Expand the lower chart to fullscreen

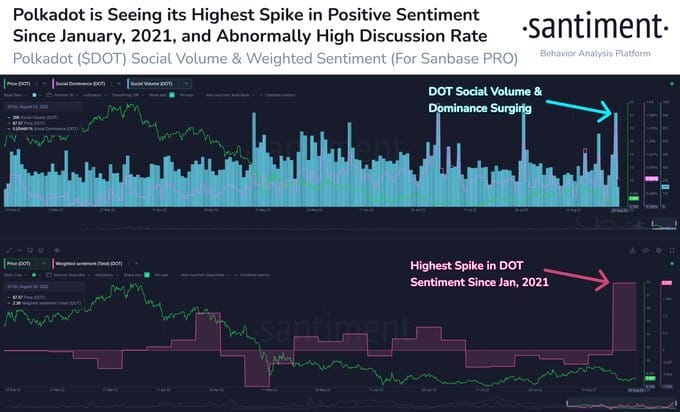coord(672,251)
